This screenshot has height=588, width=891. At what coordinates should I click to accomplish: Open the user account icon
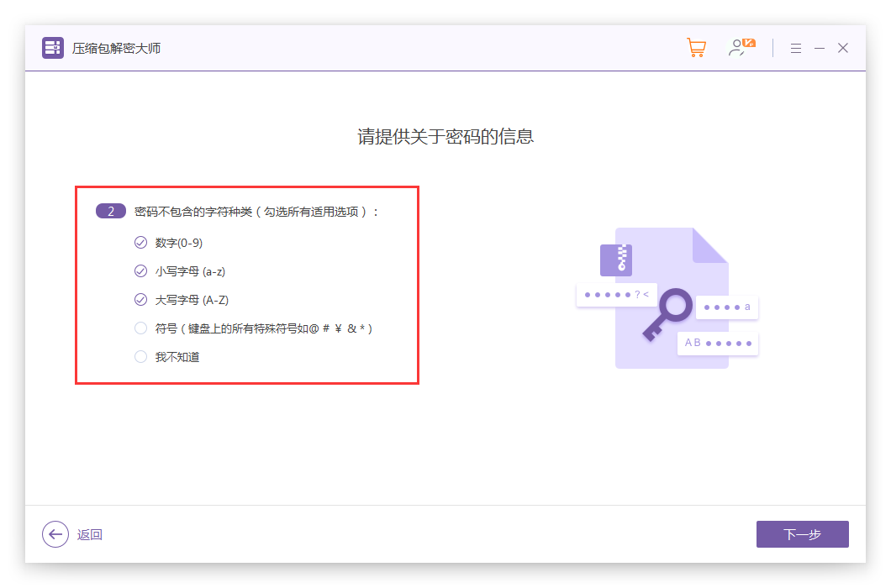[740, 48]
